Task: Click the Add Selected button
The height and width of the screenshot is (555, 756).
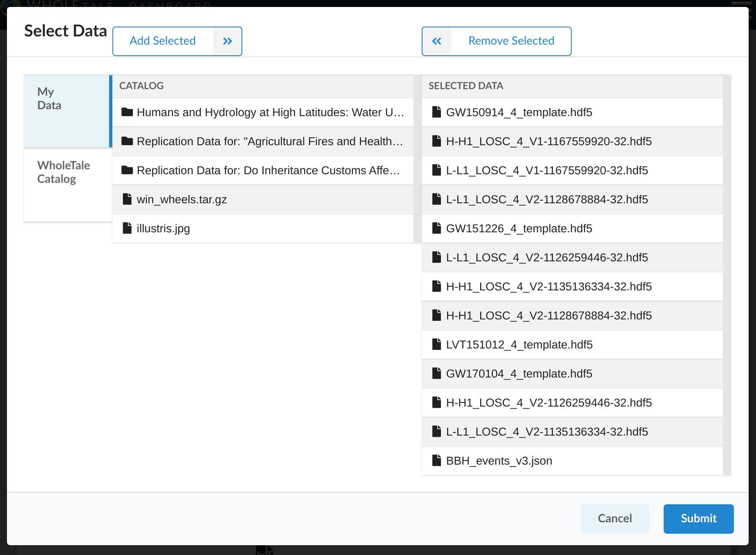Action: tap(163, 41)
